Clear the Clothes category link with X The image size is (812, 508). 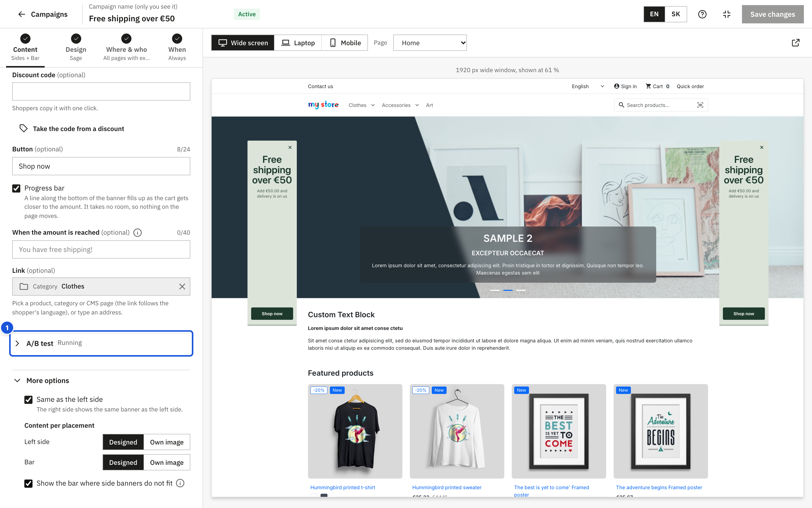pyautogui.click(x=182, y=286)
